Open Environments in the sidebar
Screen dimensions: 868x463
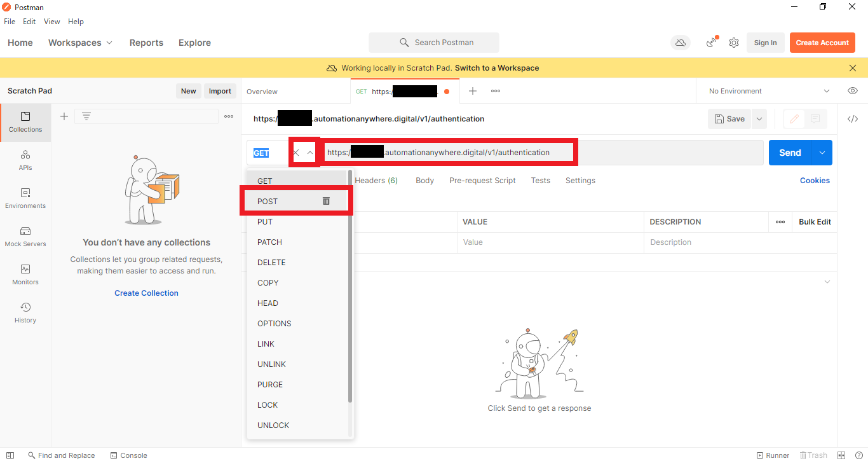25,198
